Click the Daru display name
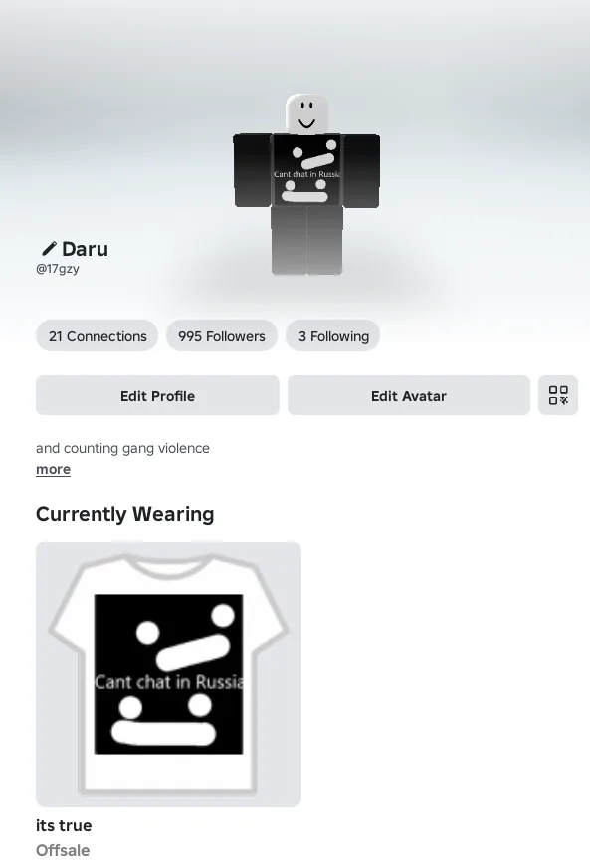Image resolution: width=590 pixels, height=868 pixels. 86,249
